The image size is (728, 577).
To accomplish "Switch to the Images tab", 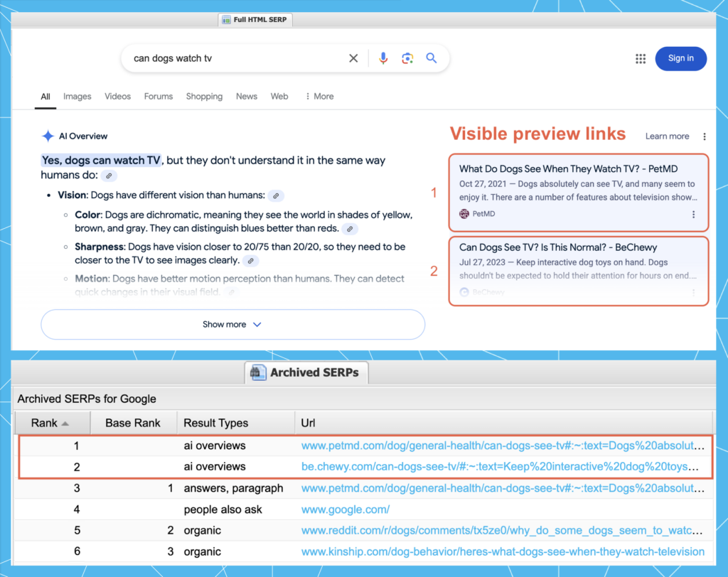I will [x=77, y=96].
